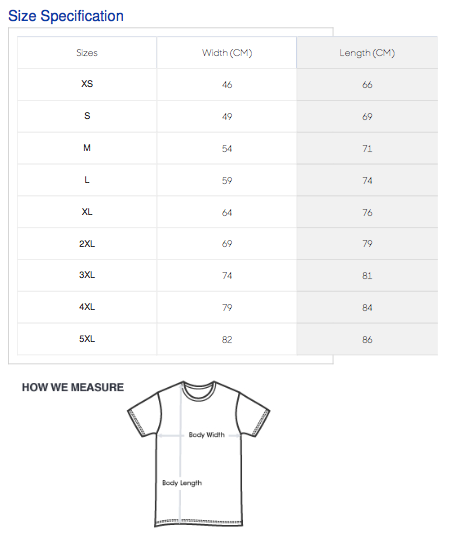Image resolution: width=450 pixels, height=538 pixels.
Task: Click the Body Width label on the shirt
Action: click(206, 435)
